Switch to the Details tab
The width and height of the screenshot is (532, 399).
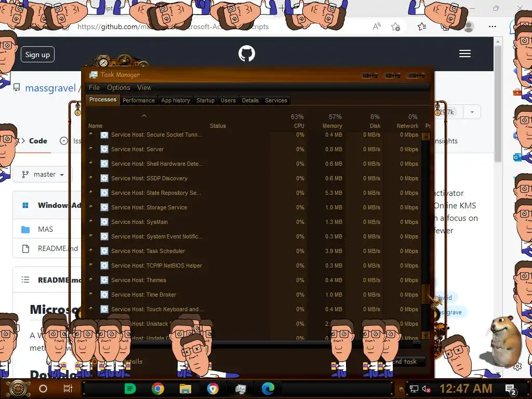[x=250, y=100]
